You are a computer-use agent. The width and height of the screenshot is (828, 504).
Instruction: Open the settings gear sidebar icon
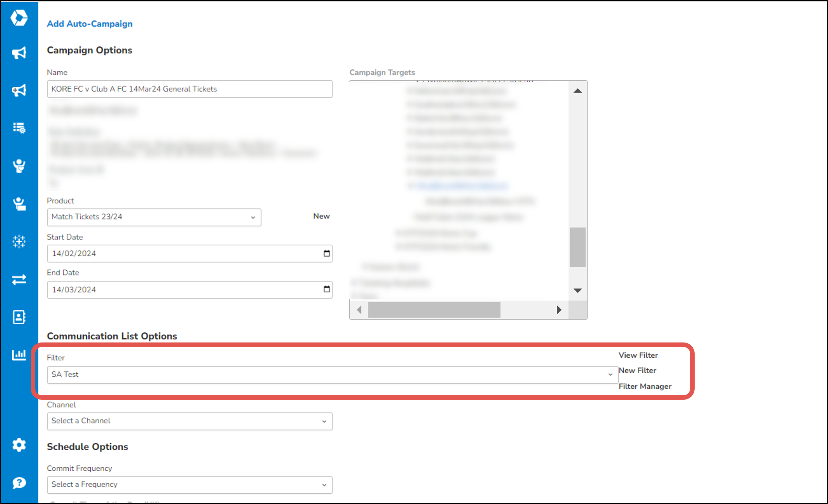pos(19,445)
